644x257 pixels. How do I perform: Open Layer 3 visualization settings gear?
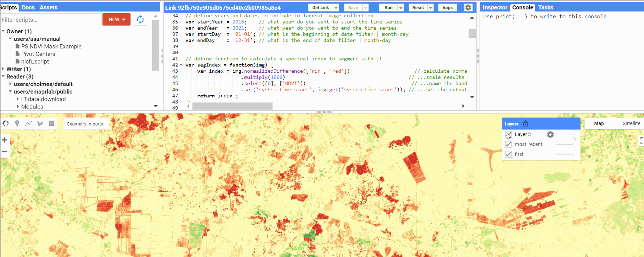coord(550,135)
